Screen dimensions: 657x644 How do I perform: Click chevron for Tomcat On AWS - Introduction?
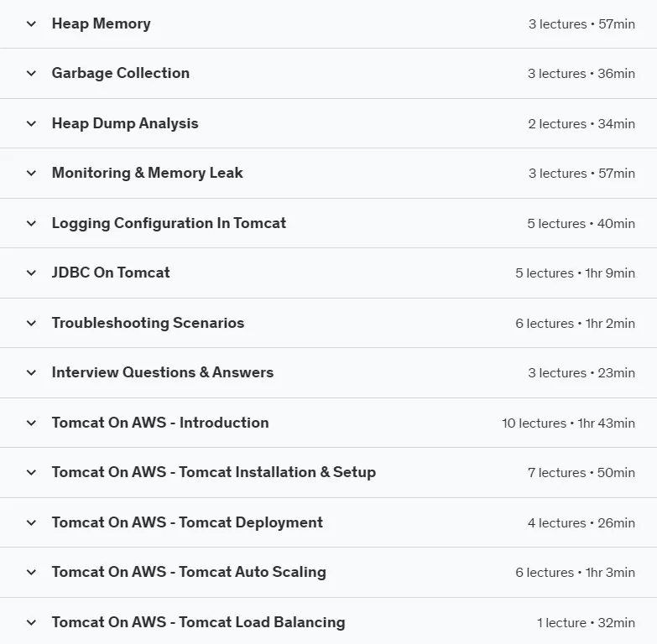(x=31, y=423)
